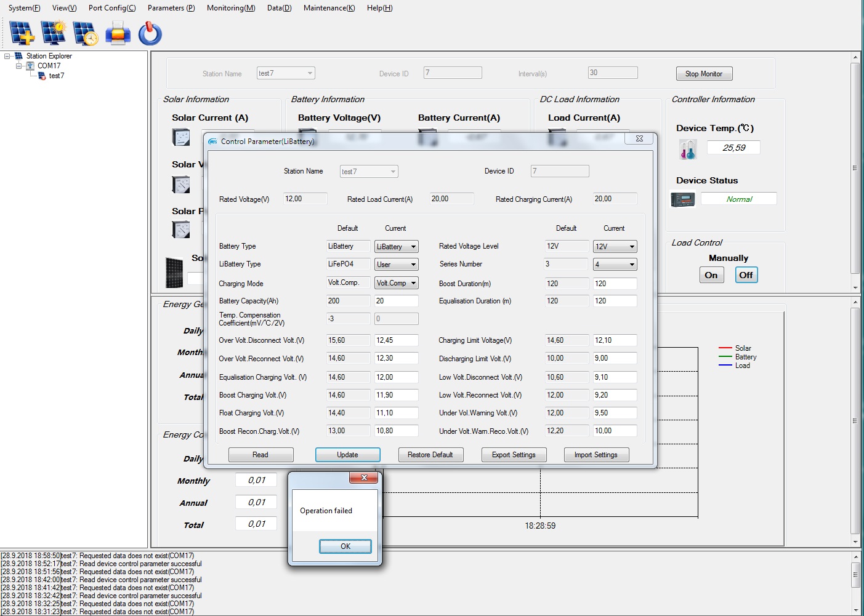The width and height of the screenshot is (864, 616).
Task: Click the Solar Current meter icon
Action: click(181, 137)
